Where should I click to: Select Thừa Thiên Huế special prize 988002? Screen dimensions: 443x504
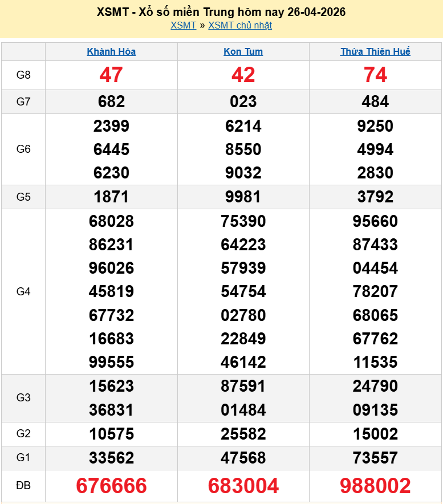(x=375, y=486)
